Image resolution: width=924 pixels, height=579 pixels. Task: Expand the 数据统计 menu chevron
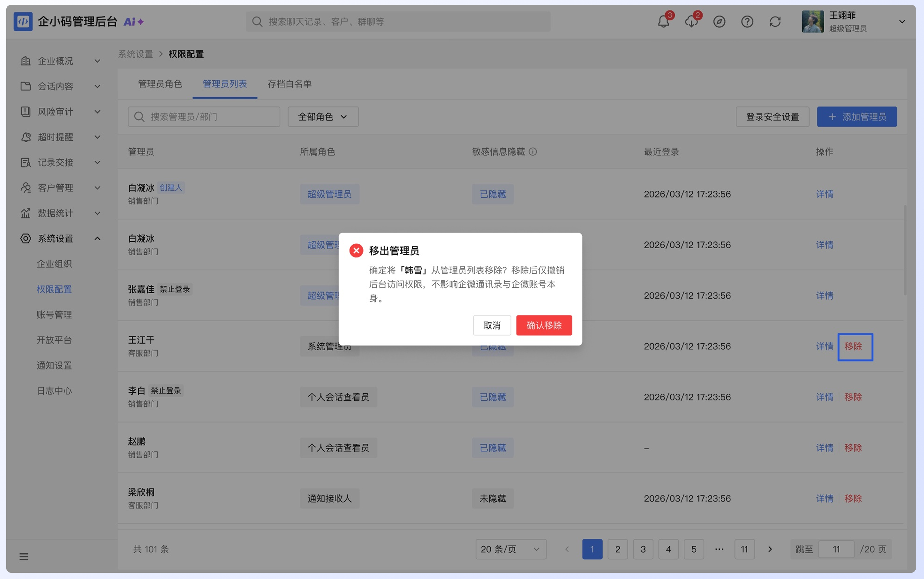pyautogui.click(x=97, y=213)
